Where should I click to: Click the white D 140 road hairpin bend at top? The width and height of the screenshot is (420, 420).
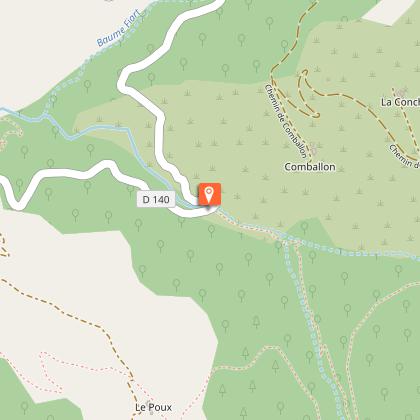click(124, 81)
